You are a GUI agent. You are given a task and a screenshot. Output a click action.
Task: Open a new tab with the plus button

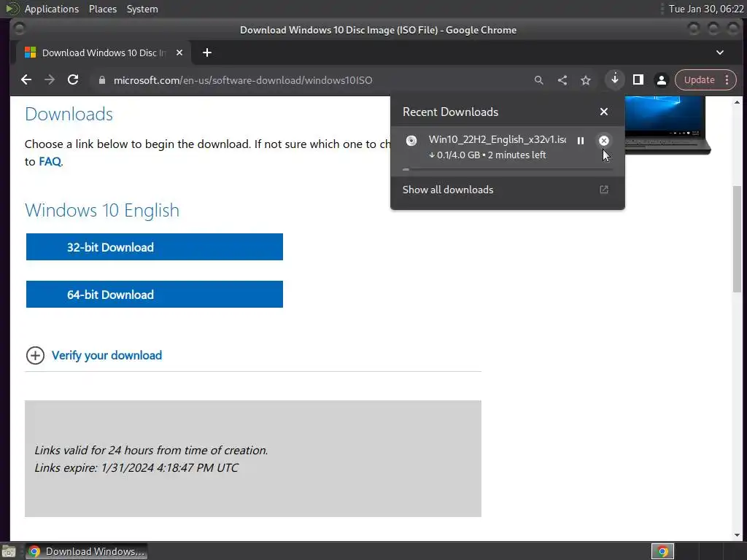206,52
